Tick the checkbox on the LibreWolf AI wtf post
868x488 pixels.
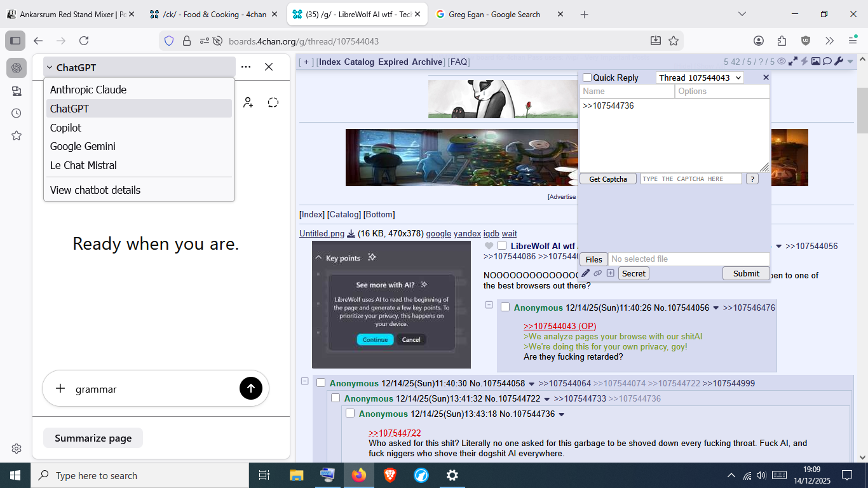[502, 246]
